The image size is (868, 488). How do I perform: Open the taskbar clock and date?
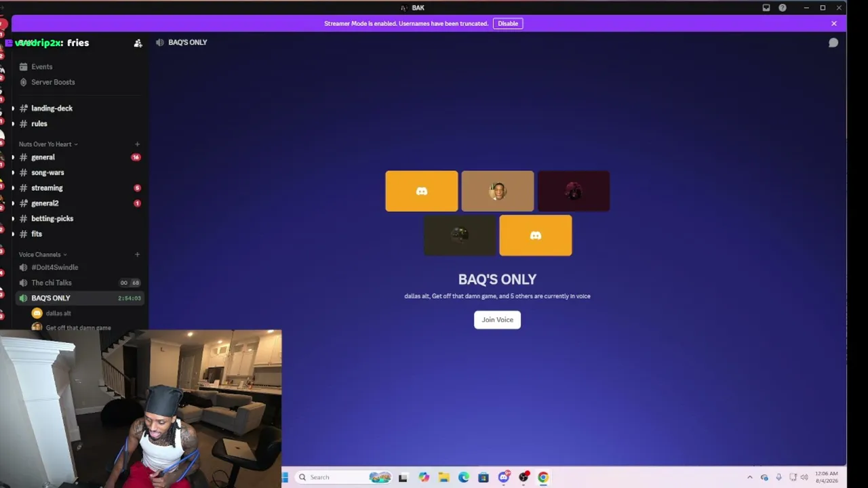tap(826, 477)
